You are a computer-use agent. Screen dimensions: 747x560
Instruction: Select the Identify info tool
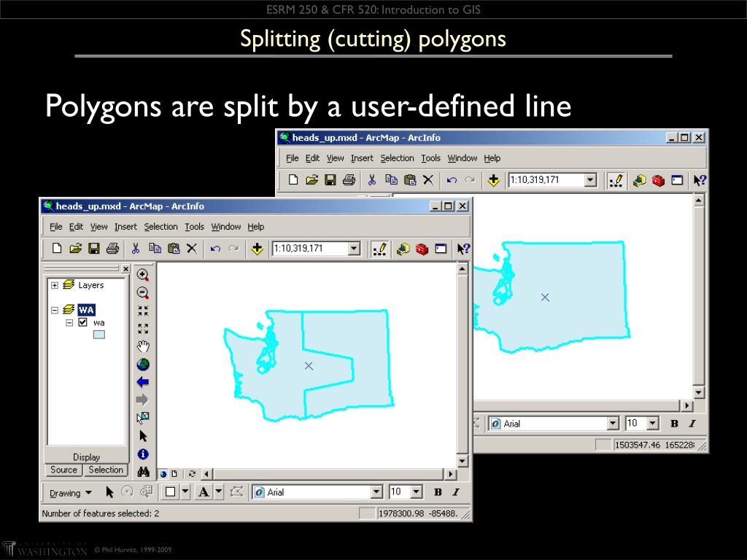click(x=143, y=454)
